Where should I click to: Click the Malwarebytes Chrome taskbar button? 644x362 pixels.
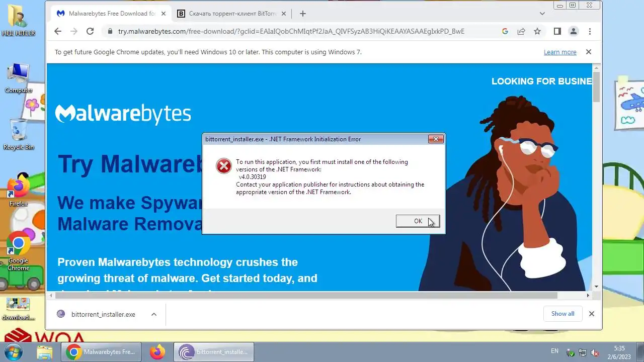tap(101, 352)
